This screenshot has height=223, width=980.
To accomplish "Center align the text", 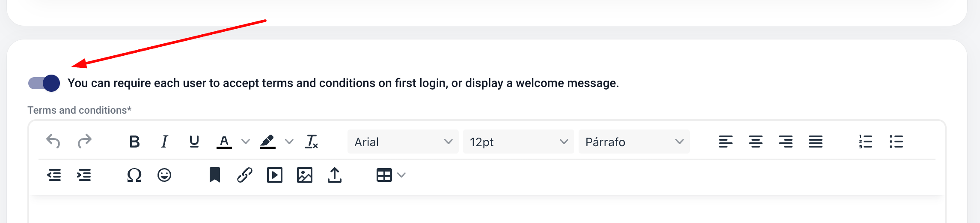I will pyautogui.click(x=756, y=142).
